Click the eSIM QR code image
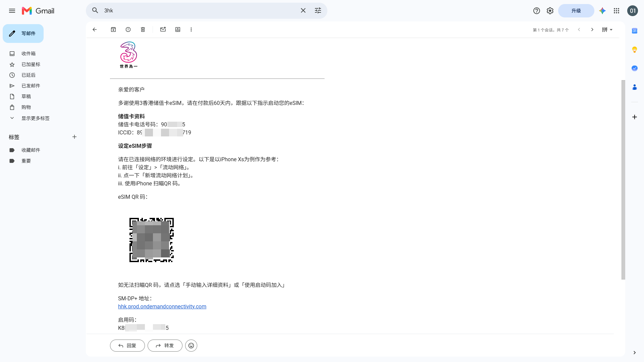The image size is (644, 362). point(152,240)
